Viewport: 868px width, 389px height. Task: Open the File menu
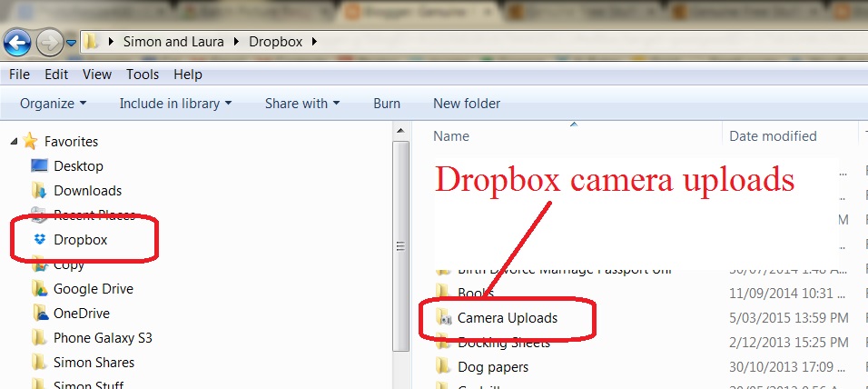tap(19, 75)
